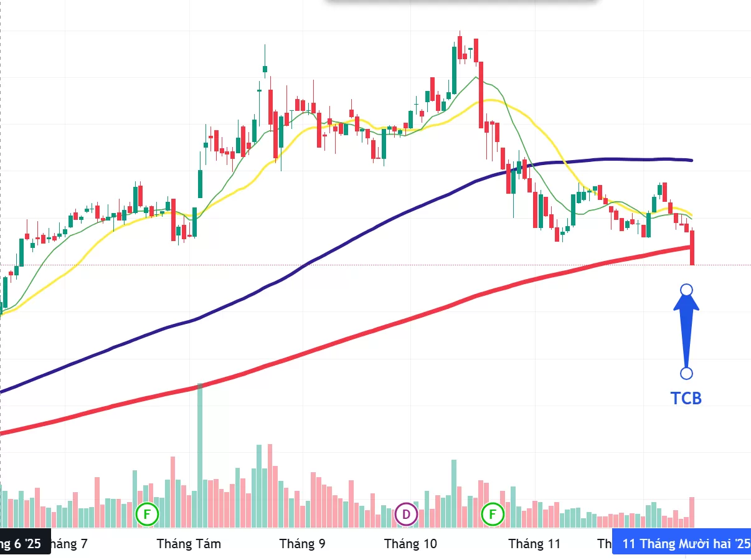Click the Tháng 9 time axis label
The height and width of the screenshot is (560, 751).
302,544
